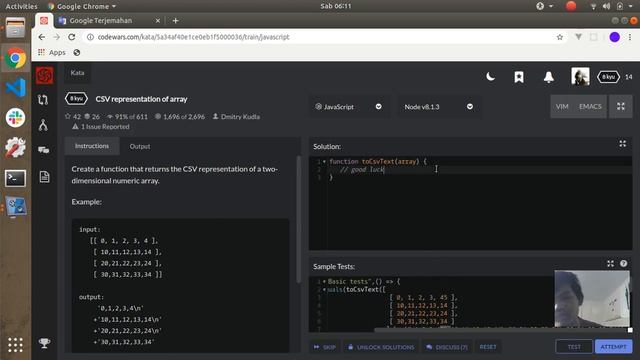The width and height of the screenshot is (640, 360).
Task: Open the leaderboard trophy sidebar icon
Action: point(44,343)
